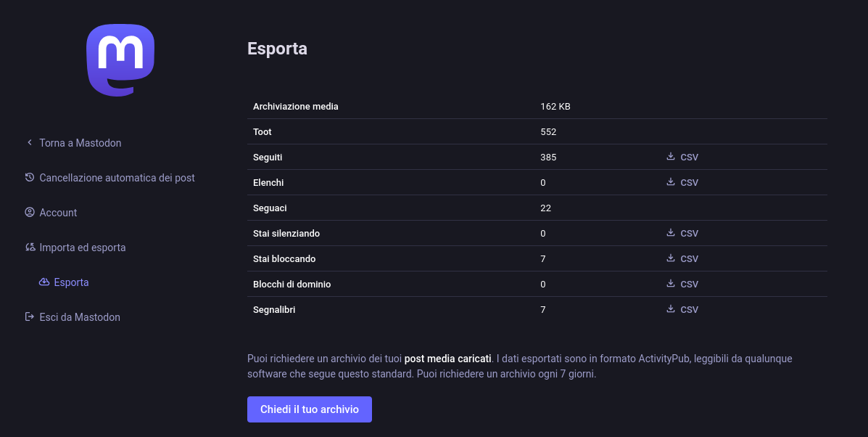Click the Importa ed esporta icon
The height and width of the screenshot is (437, 868).
(x=30, y=248)
